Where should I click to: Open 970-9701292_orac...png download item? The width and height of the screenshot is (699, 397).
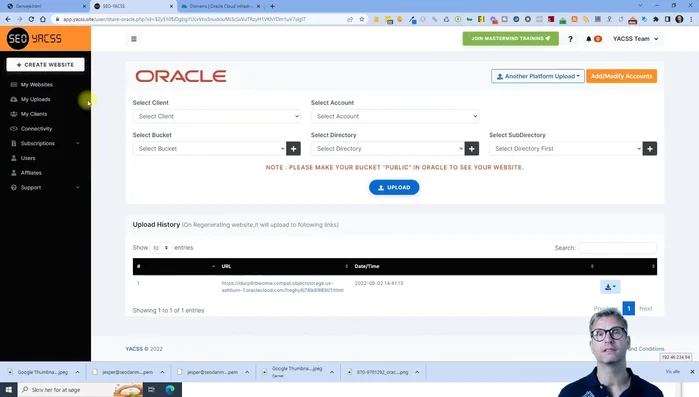382,372
